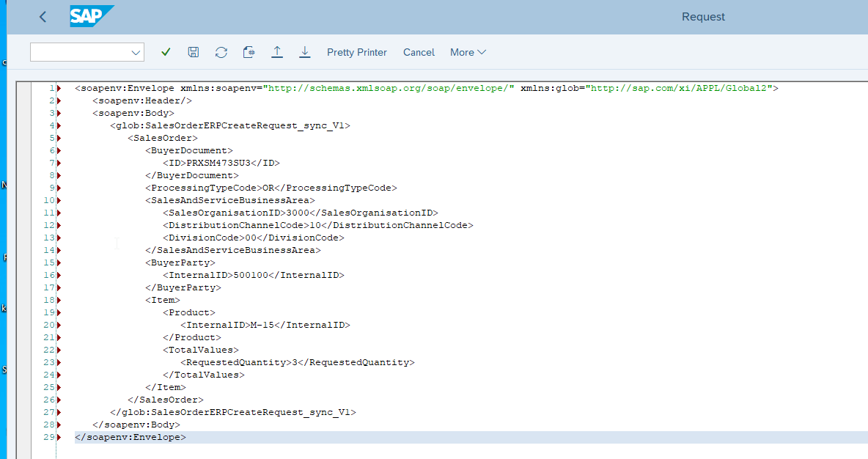Screen dimensions: 868x459
Task: Select the BuyerDocument ID line PRXSM473SU3
Action: click(221, 163)
